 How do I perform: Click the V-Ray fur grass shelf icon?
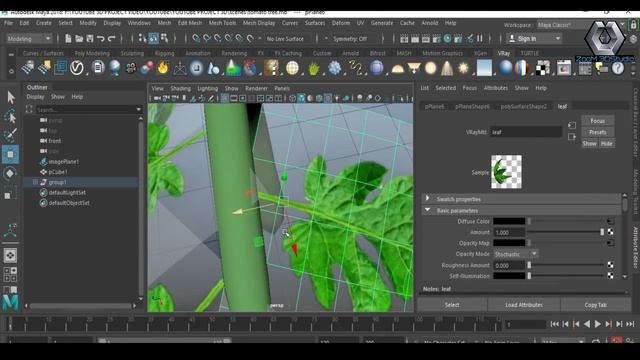[x=313, y=68]
